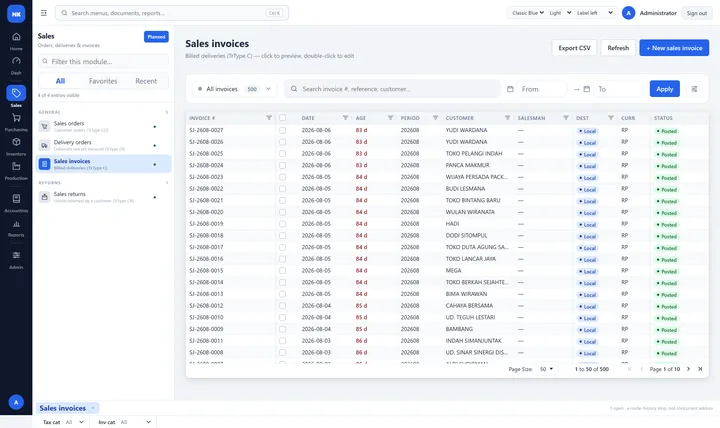The height and width of the screenshot is (428, 720).
Task: Jump to the last page arrow
Action: coord(700,369)
